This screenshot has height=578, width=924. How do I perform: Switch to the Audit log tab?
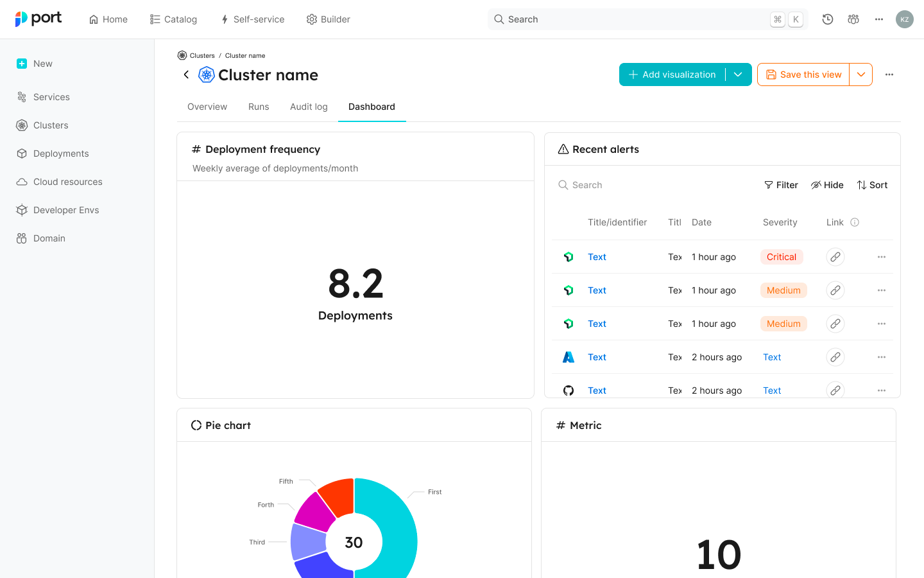tap(309, 107)
